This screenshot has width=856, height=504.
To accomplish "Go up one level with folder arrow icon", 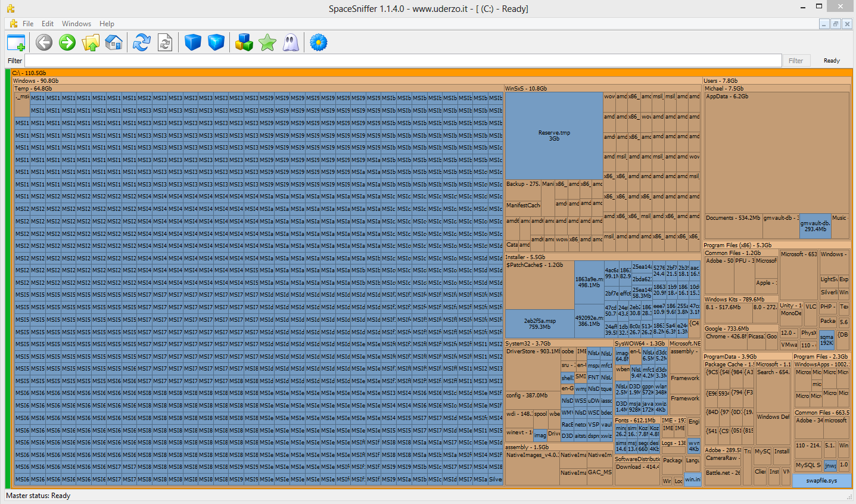I will (91, 42).
